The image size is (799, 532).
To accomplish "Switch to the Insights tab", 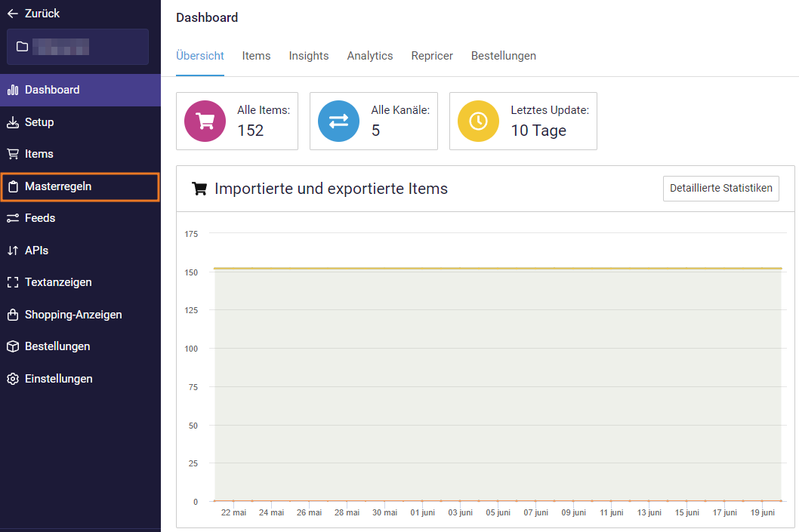I will pos(309,56).
